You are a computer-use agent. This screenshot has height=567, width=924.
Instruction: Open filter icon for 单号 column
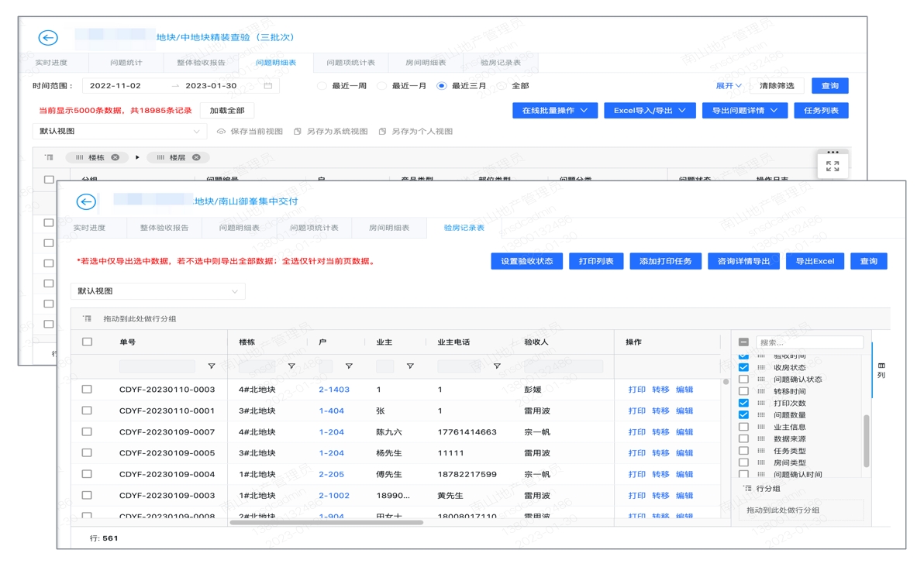[x=212, y=366]
